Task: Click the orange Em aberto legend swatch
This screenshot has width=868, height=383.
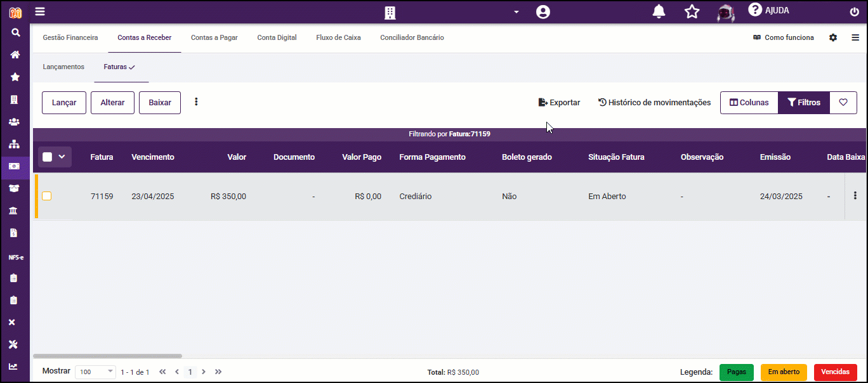Action: point(784,372)
